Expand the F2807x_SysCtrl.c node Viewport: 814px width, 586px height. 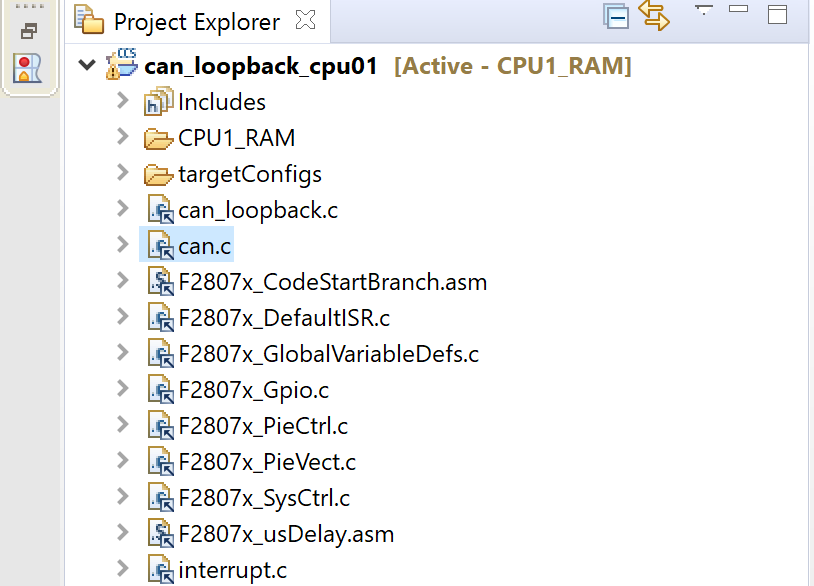click(x=122, y=497)
